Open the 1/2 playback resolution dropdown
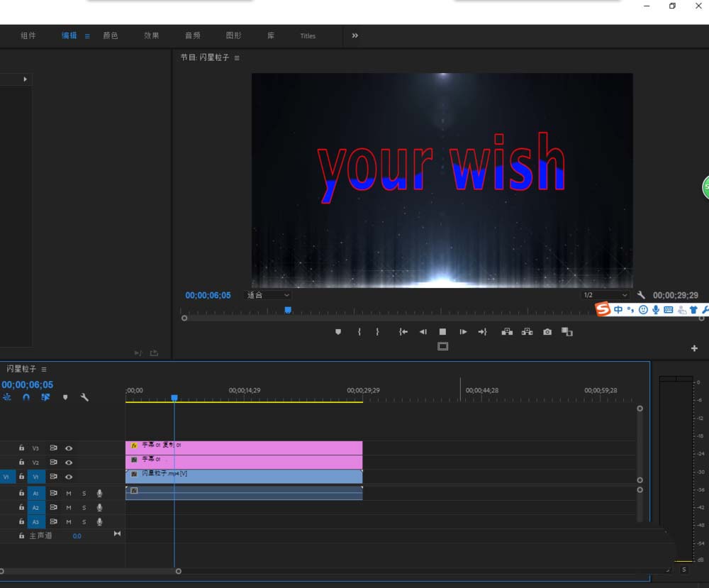This screenshot has height=588, width=709. tap(605, 295)
